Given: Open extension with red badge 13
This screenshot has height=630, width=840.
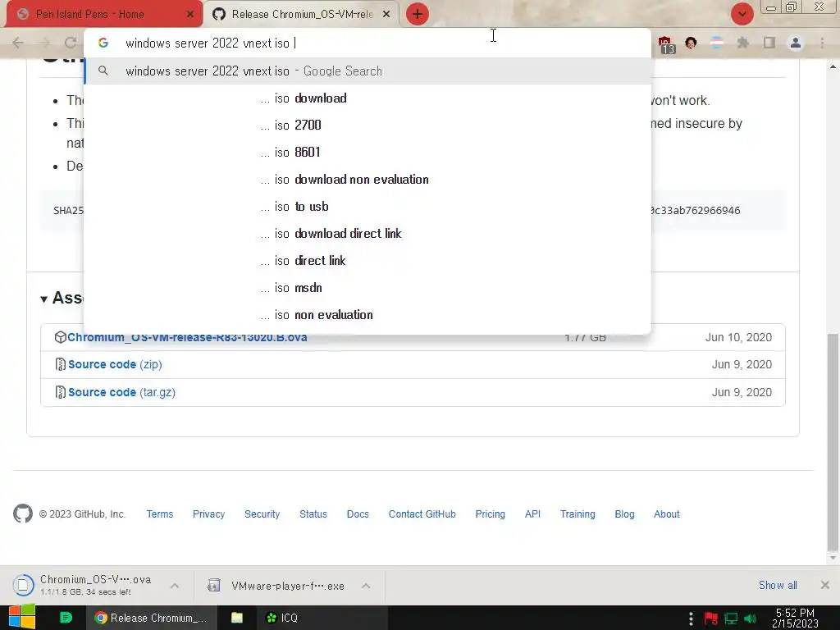Looking at the screenshot, I should 666,44.
